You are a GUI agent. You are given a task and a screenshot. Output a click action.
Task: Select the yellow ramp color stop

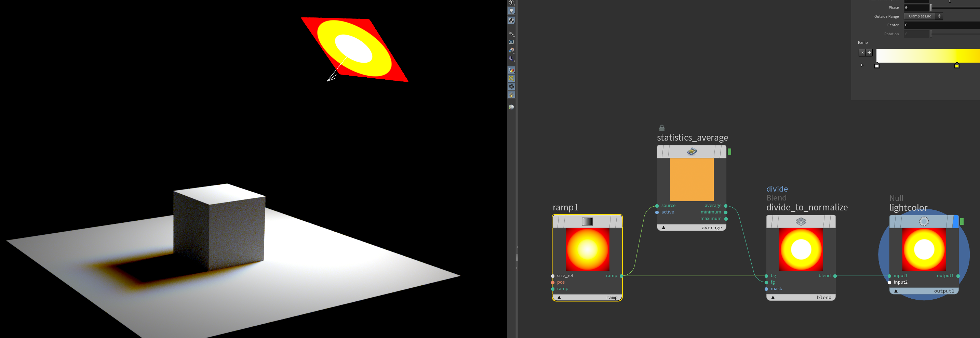pos(956,66)
